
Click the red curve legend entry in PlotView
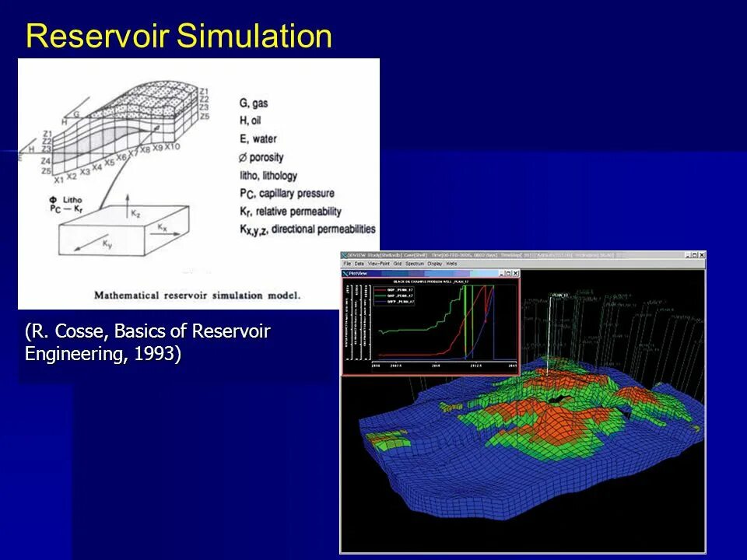click(395, 289)
